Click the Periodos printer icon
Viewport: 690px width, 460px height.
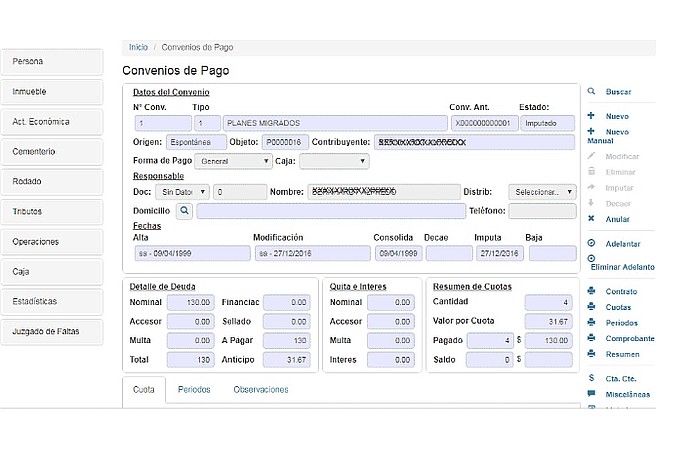(x=591, y=322)
